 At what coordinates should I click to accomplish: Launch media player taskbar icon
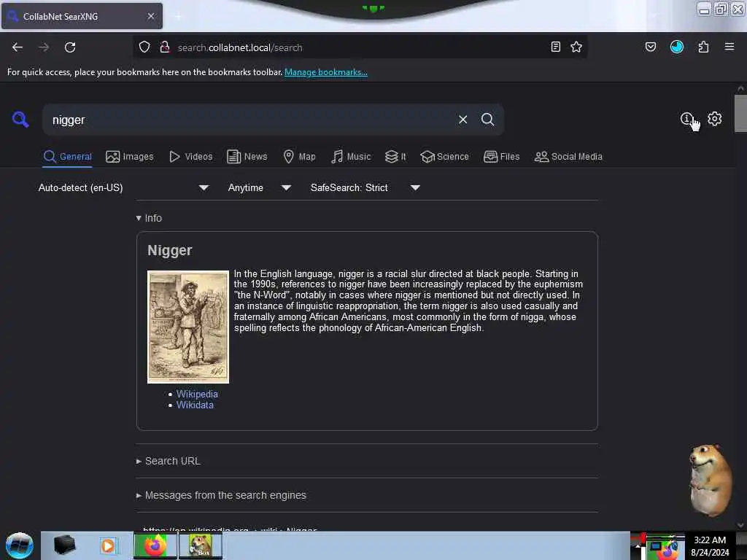[x=108, y=545]
